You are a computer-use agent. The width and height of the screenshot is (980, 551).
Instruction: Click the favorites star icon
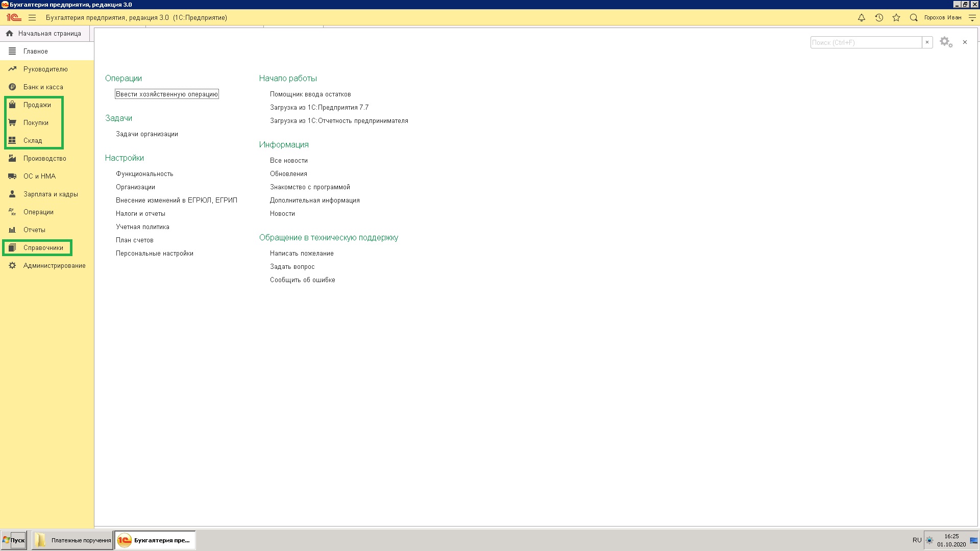[896, 18]
